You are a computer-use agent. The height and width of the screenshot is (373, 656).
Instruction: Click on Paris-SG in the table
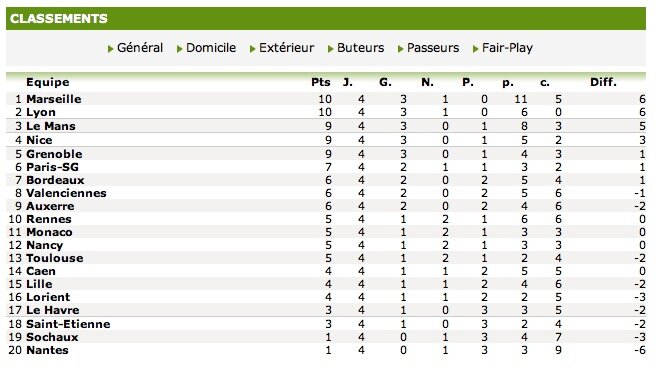[x=52, y=167]
